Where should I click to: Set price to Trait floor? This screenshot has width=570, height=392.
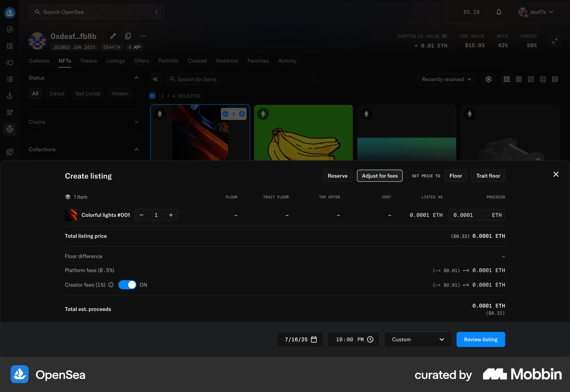[x=488, y=176]
